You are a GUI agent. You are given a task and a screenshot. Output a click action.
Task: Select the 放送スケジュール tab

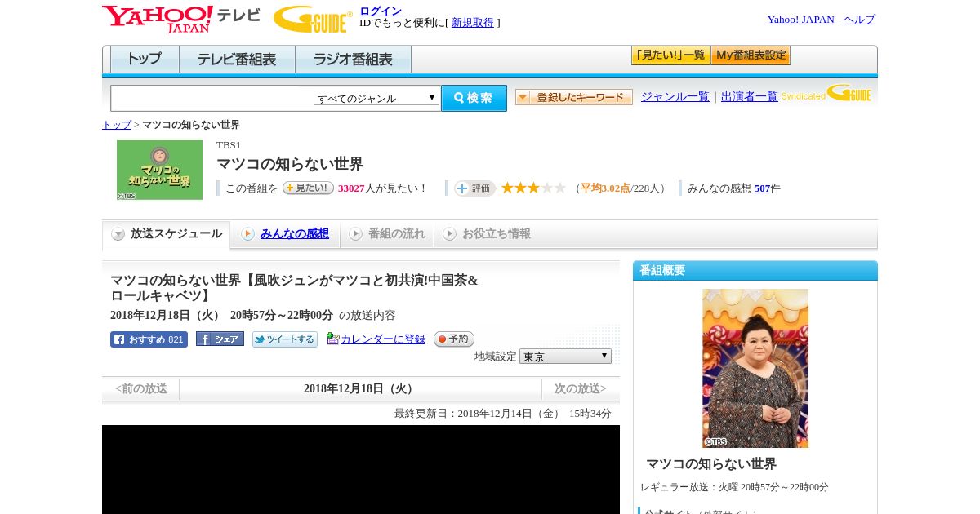[167, 234]
